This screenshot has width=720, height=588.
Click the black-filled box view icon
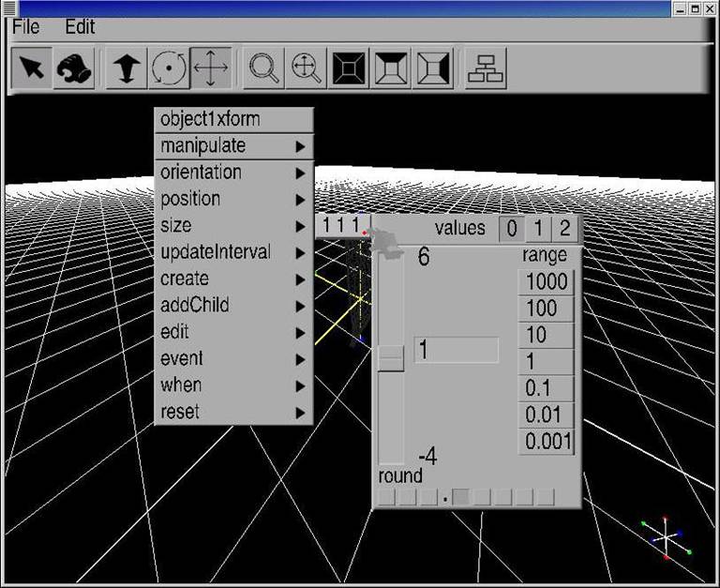[x=349, y=68]
